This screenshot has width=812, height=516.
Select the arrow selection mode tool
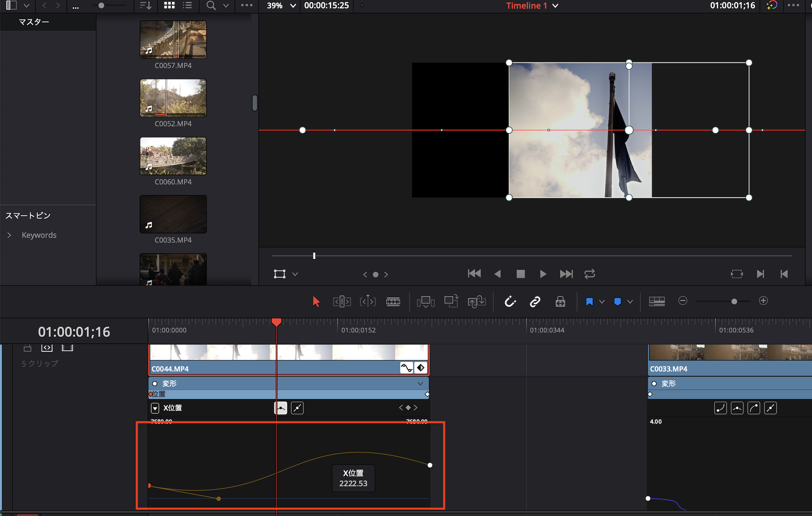[316, 302]
